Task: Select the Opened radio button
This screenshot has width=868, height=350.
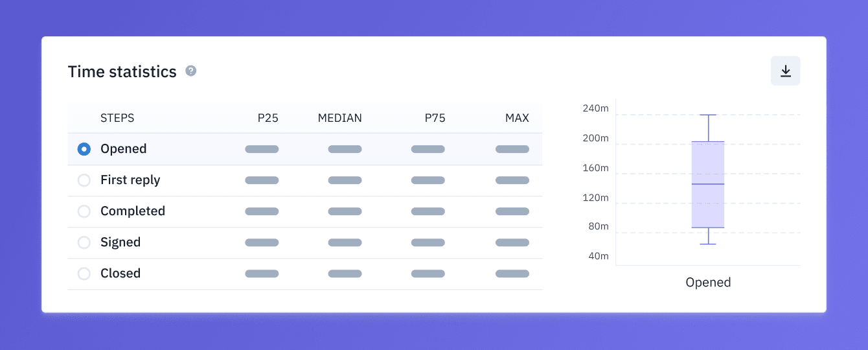Action: pyautogui.click(x=84, y=149)
